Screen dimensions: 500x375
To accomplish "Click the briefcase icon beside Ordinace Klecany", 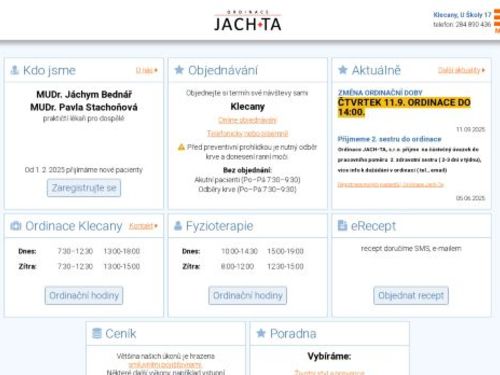I will click(x=16, y=226).
